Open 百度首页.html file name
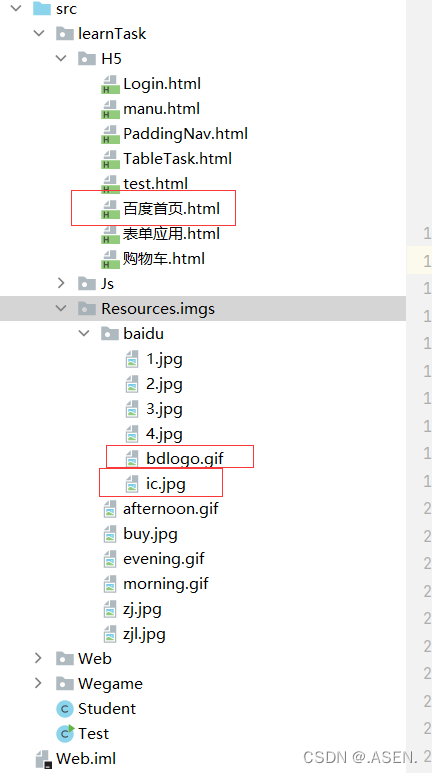 pyautogui.click(x=171, y=209)
